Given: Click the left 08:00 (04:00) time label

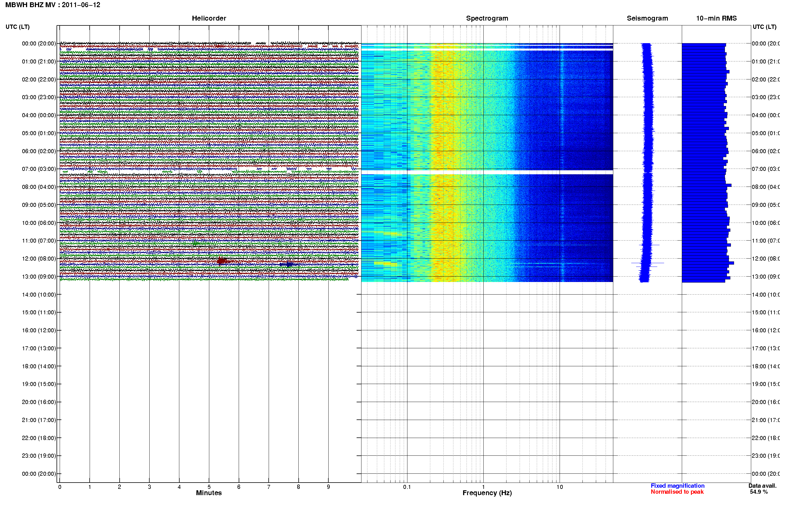Looking at the screenshot, I should click(39, 187).
